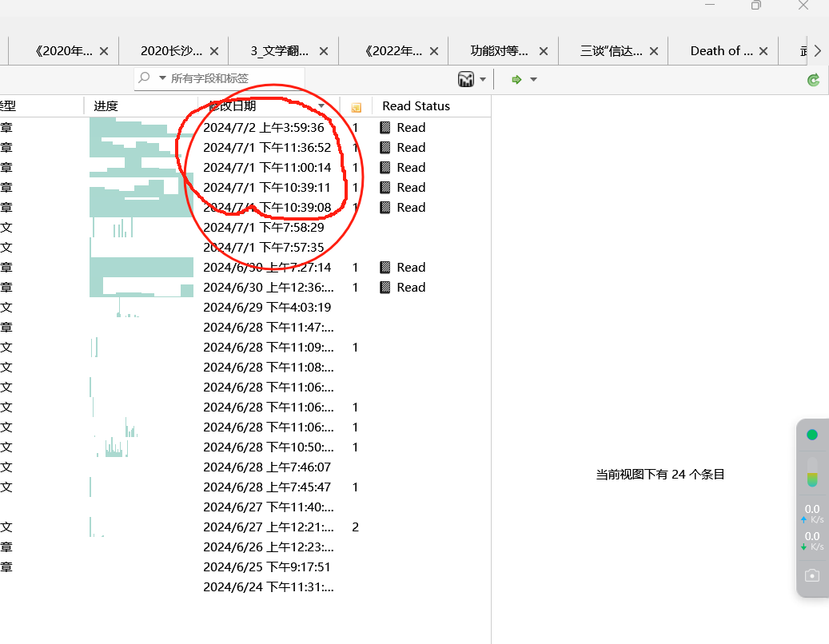Open dropdown next to graph icon
Screen dimensions: 829x644
[x=483, y=80]
